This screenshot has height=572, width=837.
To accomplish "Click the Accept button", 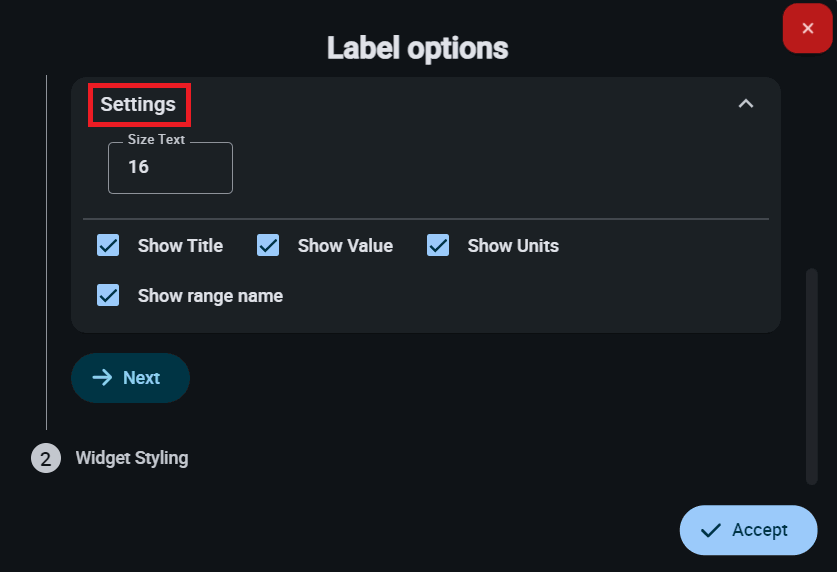I will (748, 530).
